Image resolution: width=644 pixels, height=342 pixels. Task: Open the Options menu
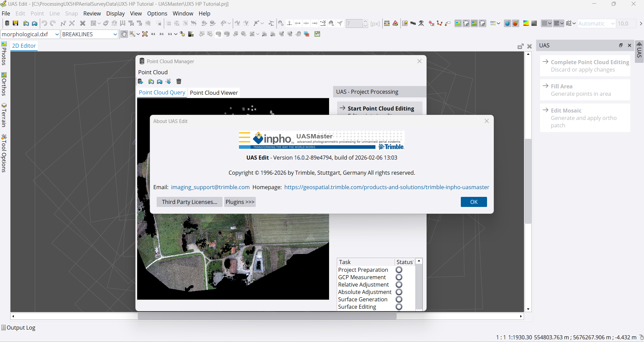pos(157,13)
